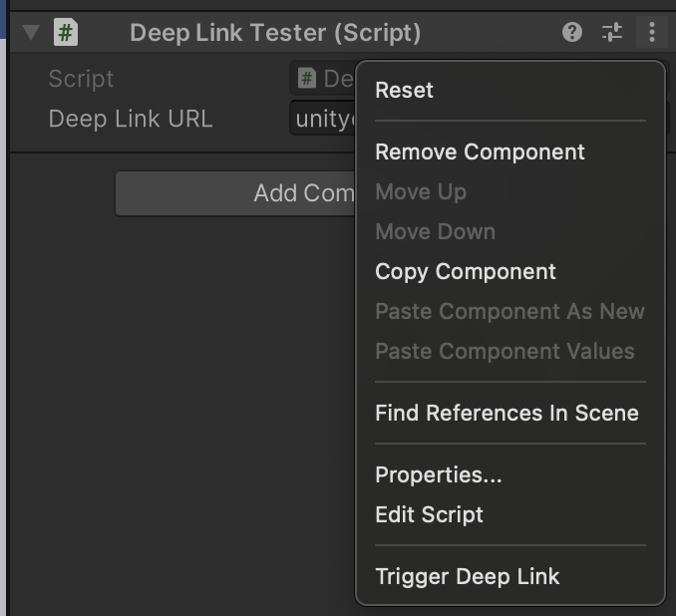Select Copy Component from the menu
Image resolution: width=676 pixels, height=616 pixels.
coord(465,271)
